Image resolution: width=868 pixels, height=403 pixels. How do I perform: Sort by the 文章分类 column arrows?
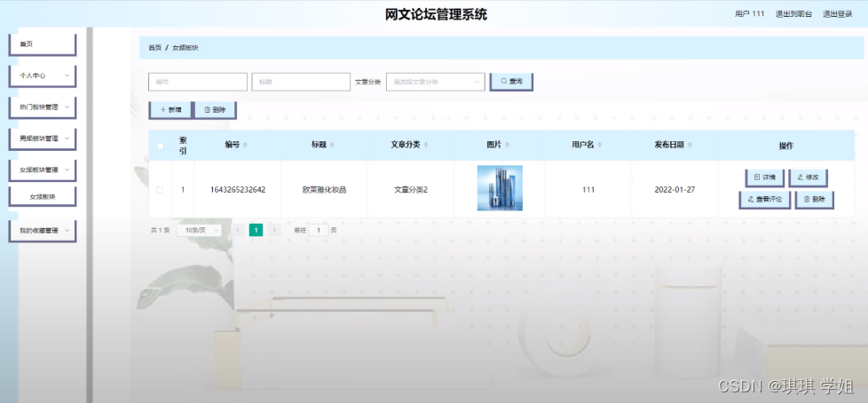(428, 145)
